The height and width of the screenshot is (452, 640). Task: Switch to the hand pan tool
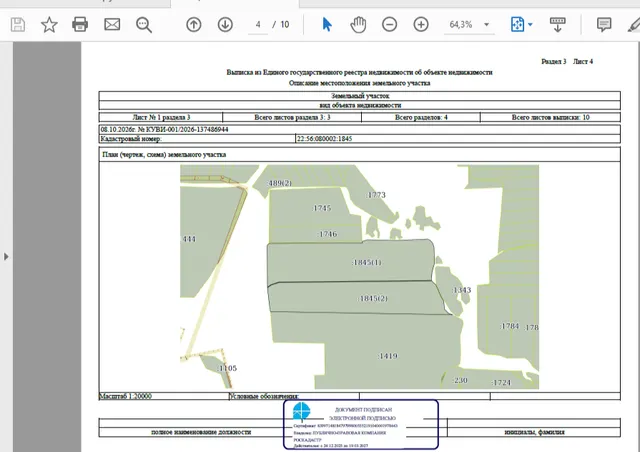358,24
